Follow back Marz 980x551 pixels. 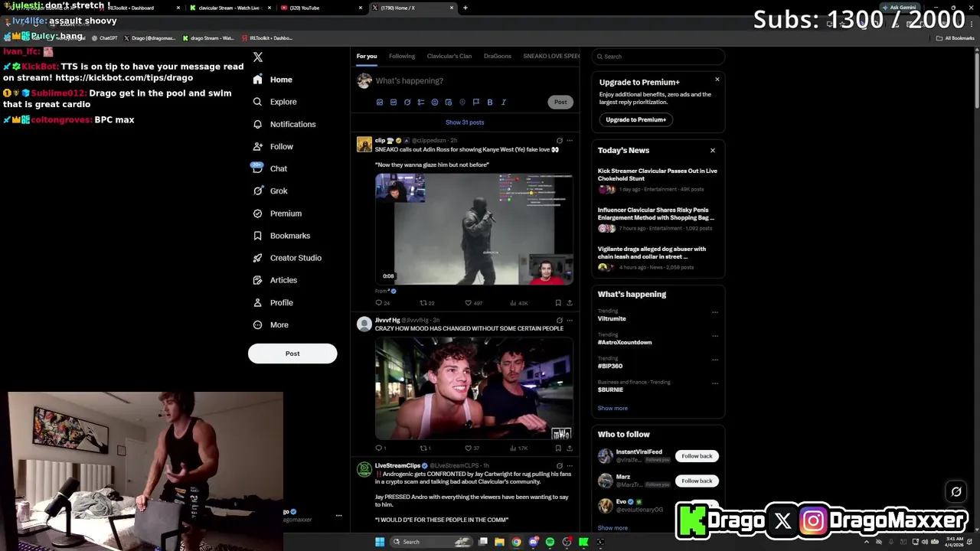coord(697,481)
